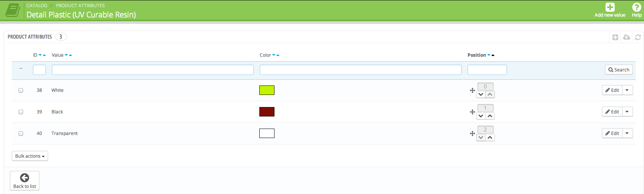Sort Value column ascending
644x194 pixels.
click(70, 55)
